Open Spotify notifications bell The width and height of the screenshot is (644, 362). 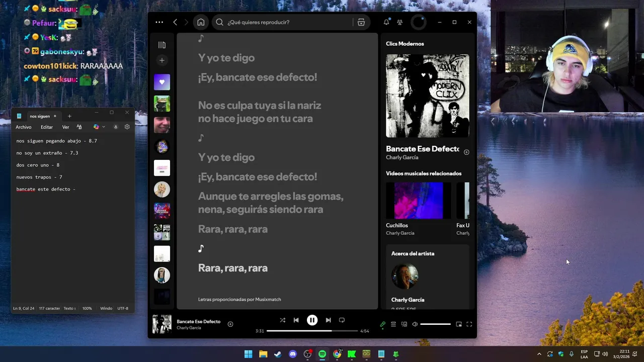pos(386,22)
